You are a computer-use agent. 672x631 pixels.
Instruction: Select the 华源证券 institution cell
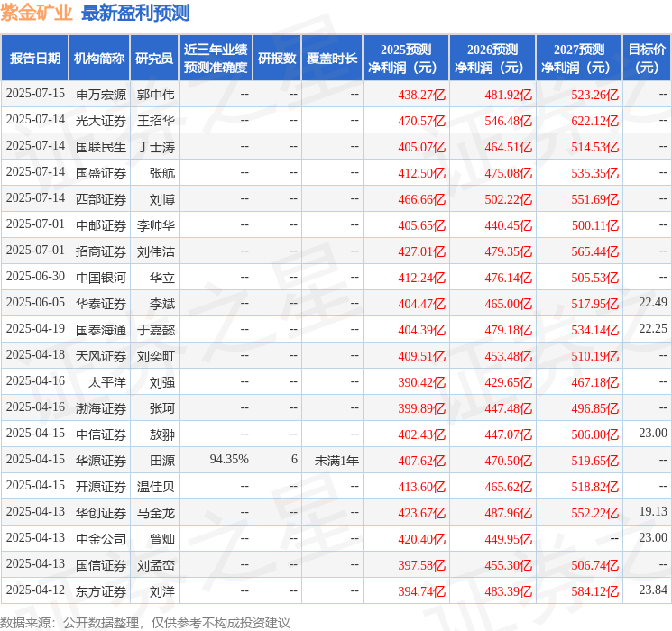click(101, 461)
